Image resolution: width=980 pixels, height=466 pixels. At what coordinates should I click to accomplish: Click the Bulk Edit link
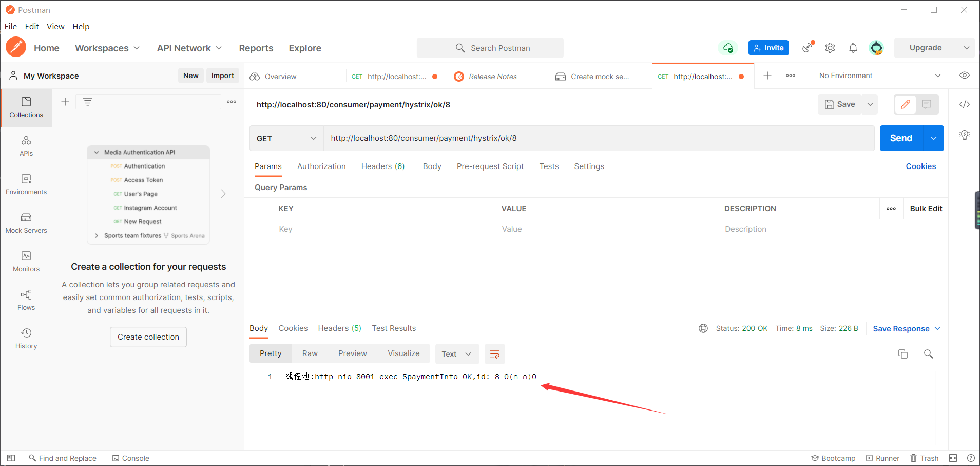926,209
